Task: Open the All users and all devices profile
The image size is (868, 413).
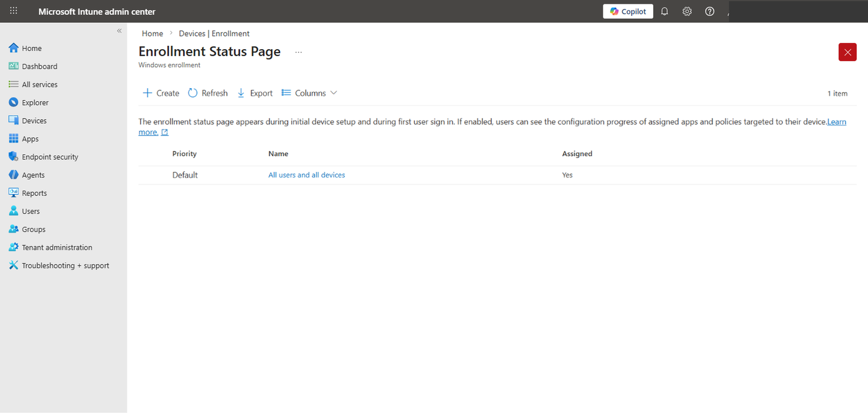Action: pos(306,174)
